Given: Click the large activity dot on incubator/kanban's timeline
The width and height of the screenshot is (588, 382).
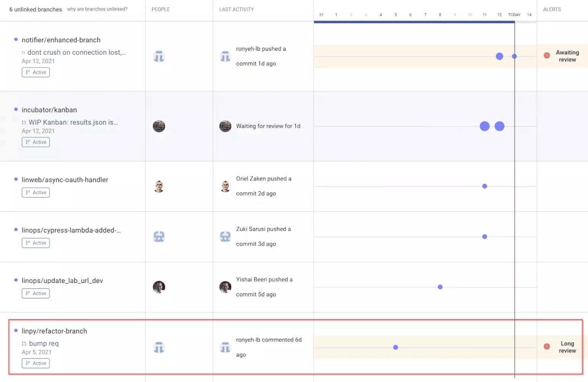Looking at the screenshot, I should [x=485, y=126].
